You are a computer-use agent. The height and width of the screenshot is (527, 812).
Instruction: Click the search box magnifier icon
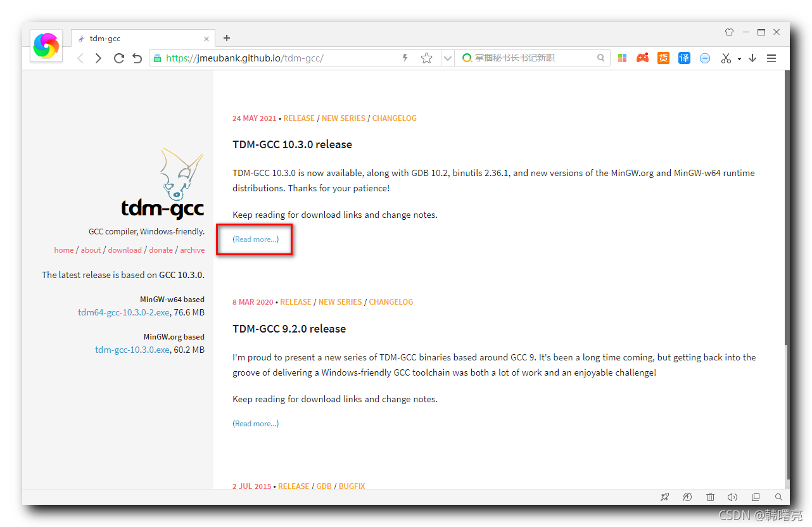(x=600, y=58)
